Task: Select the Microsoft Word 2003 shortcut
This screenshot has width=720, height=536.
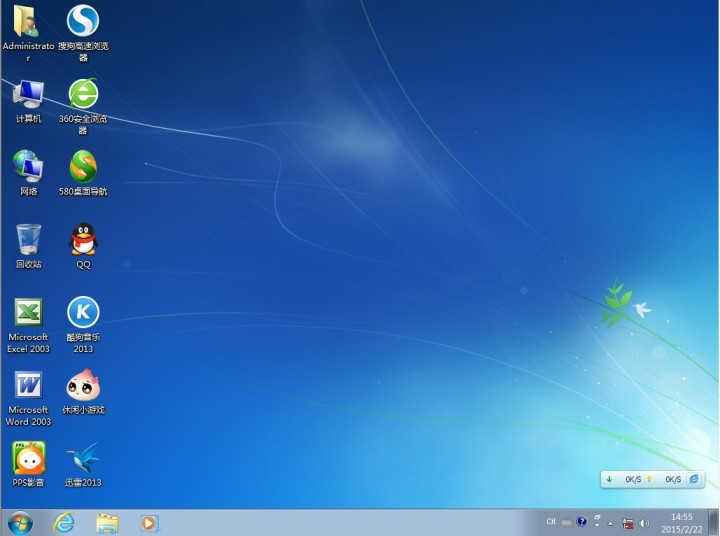Action: click(x=28, y=386)
